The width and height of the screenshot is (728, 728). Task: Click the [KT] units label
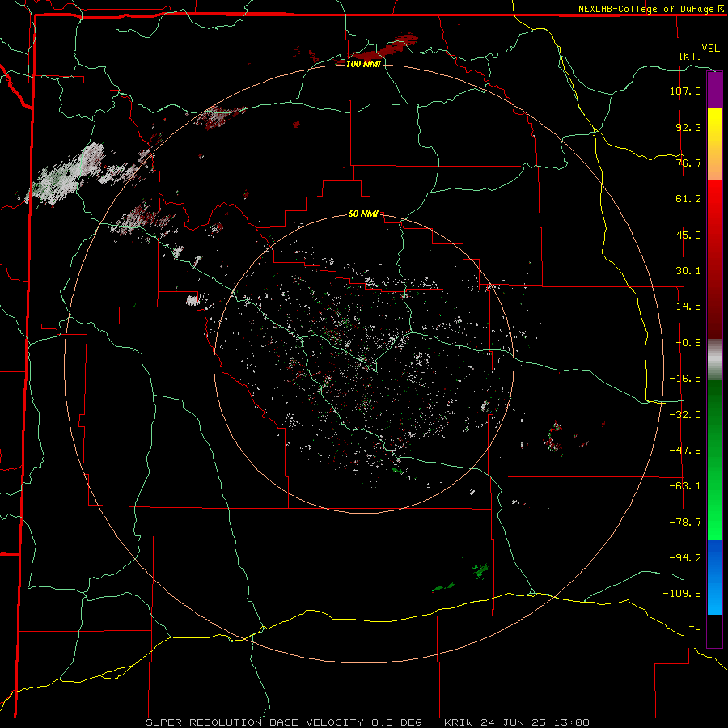(x=691, y=56)
